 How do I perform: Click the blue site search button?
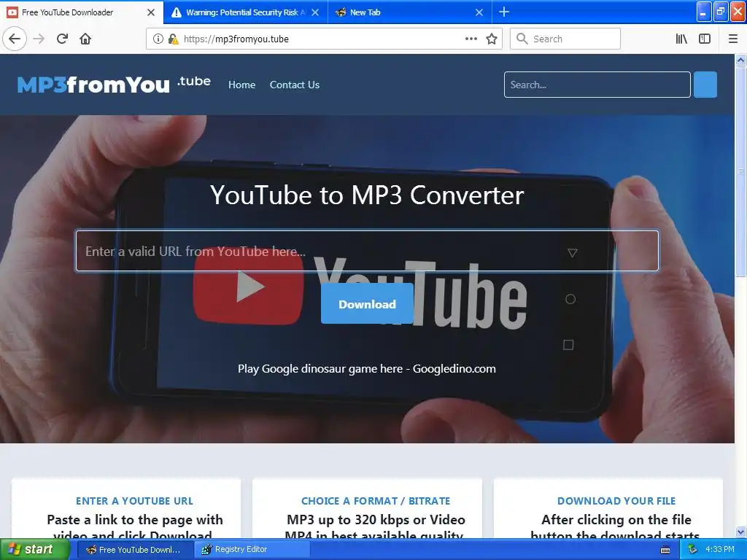(705, 85)
